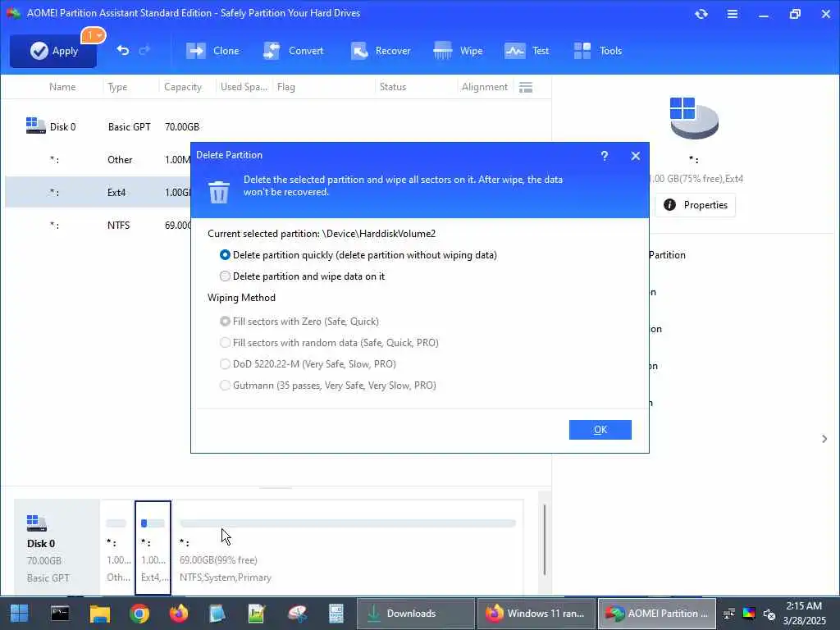Click the Alignment column header
This screenshot has width=840, height=630.
click(484, 87)
